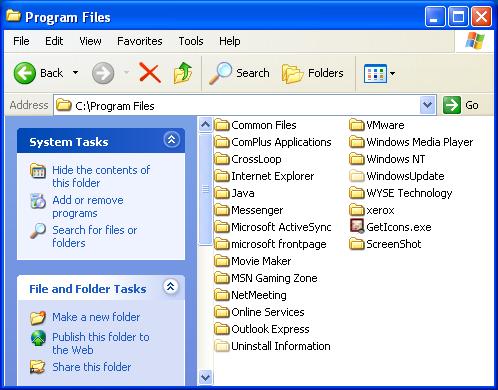
Task: Select the Movie Maker folder icon
Action: coord(222,261)
